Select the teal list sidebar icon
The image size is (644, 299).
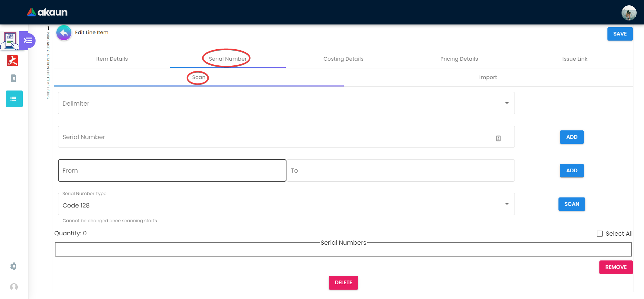pyautogui.click(x=14, y=99)
